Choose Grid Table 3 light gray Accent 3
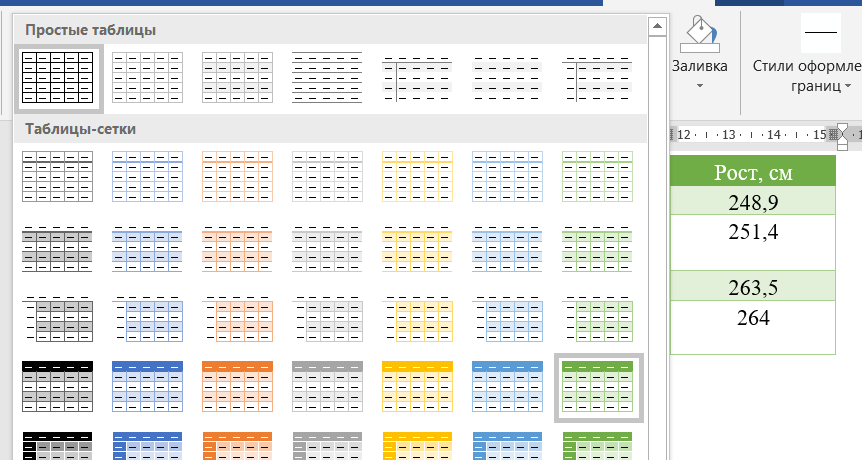The image size is (862, 460). 327,318
